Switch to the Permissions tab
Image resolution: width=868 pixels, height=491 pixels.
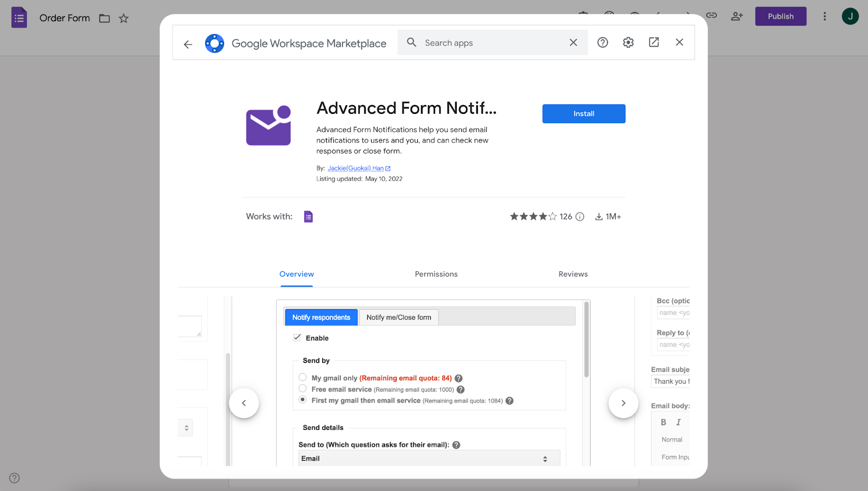coord(436,275)
